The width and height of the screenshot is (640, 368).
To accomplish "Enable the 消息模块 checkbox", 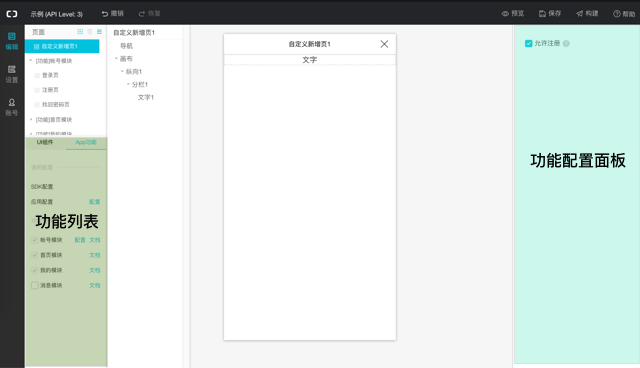I will click(x=35, y=285).
